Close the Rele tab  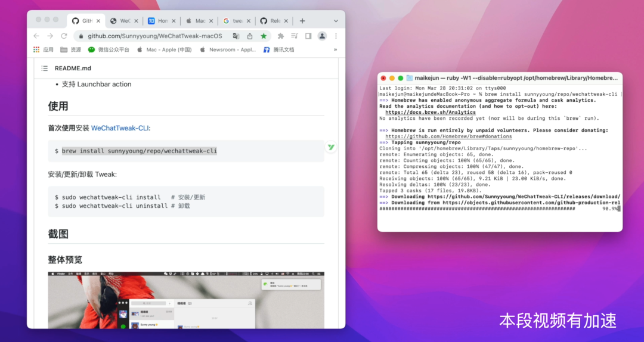tap(286, 21)
